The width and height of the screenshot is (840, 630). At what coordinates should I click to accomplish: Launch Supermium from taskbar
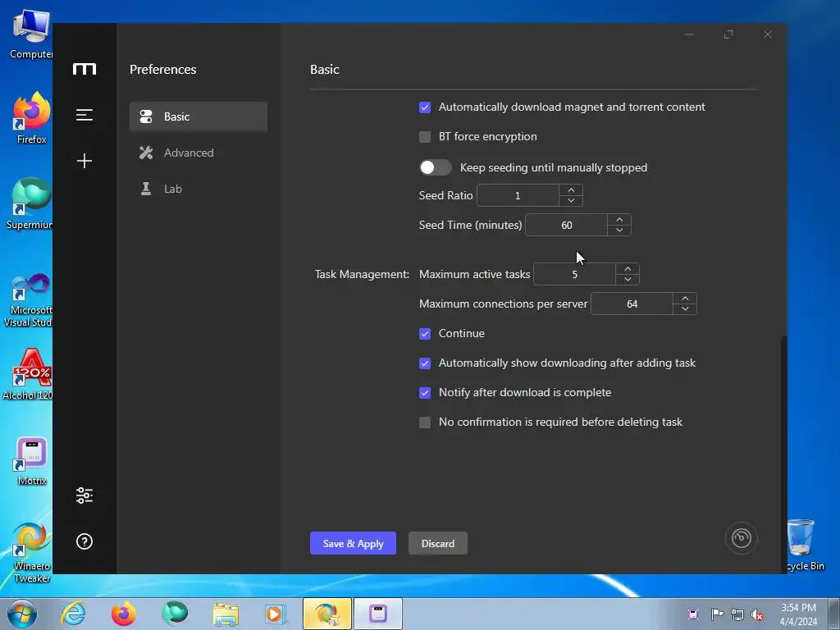tap(175, 614)
